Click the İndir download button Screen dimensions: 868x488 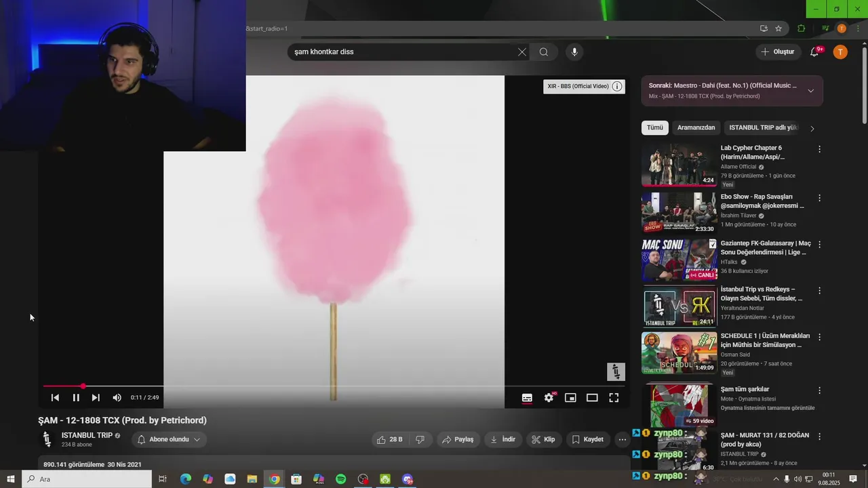tap(502, 439)
